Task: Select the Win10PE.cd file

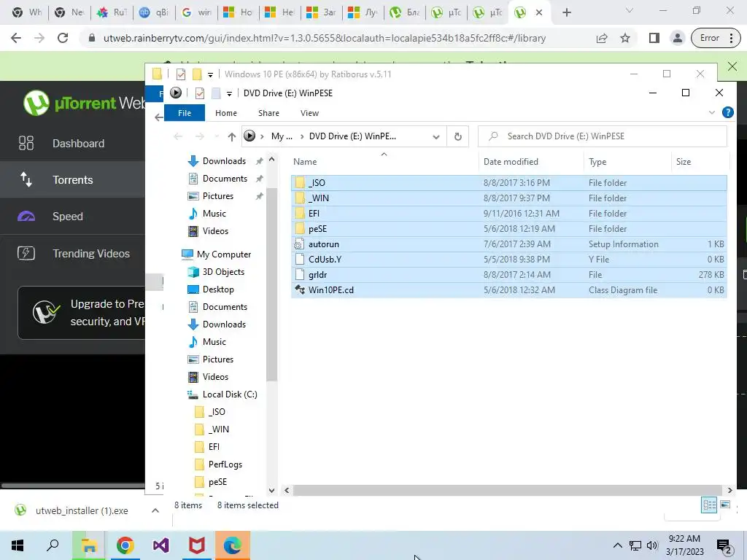Action: [x=508, y=289]
